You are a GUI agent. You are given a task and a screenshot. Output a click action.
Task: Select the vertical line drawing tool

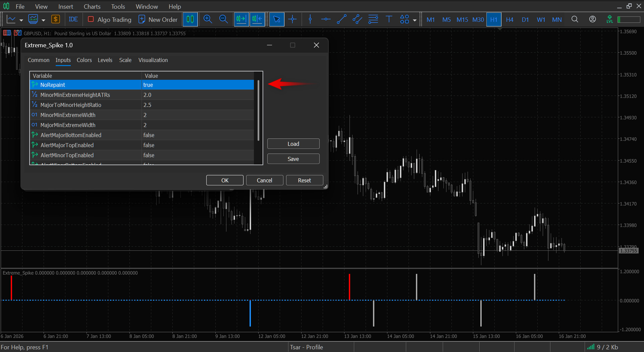[x=310, y=19]
